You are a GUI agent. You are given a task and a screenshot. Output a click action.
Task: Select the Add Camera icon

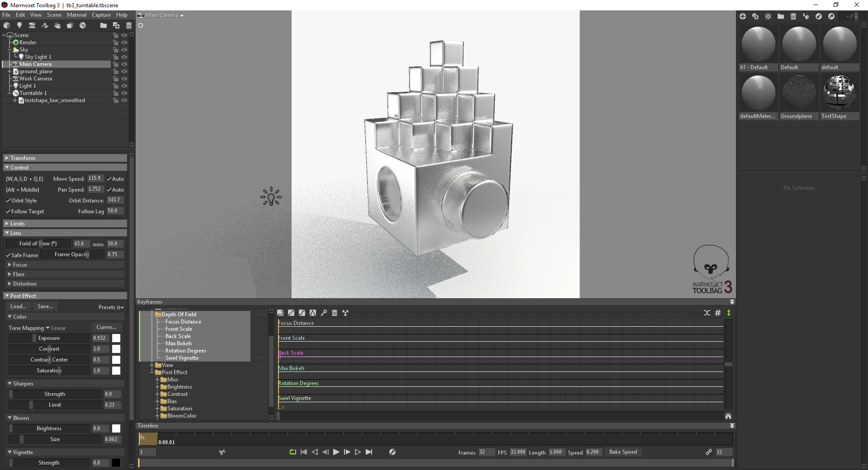(32, 26)
